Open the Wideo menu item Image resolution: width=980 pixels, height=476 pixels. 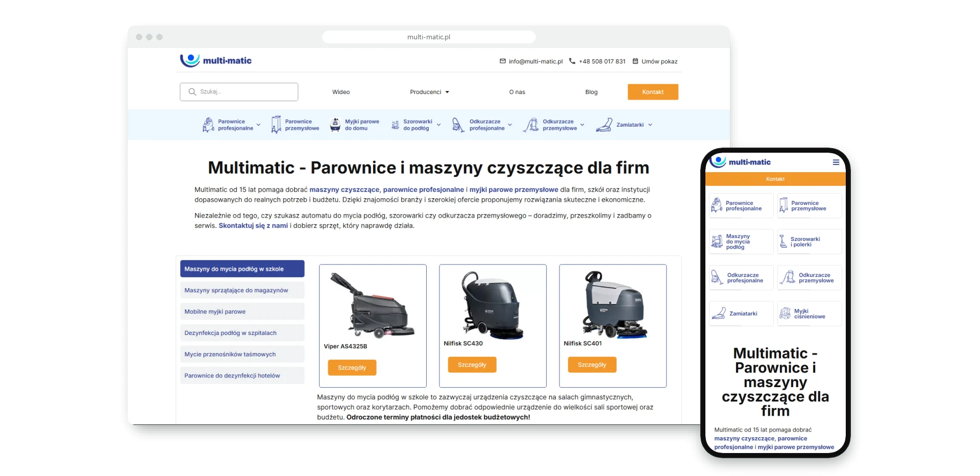coord(341,92)
